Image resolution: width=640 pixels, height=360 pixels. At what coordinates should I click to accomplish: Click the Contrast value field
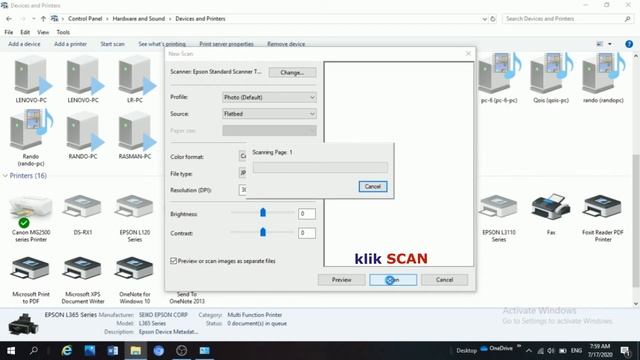coord(307,233)
